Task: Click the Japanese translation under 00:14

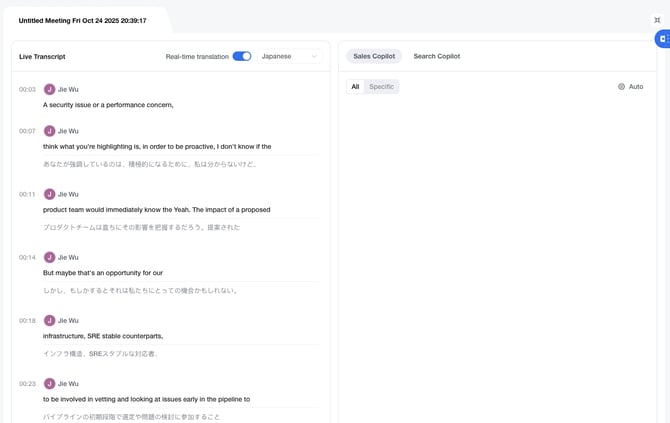Action: 140,291
